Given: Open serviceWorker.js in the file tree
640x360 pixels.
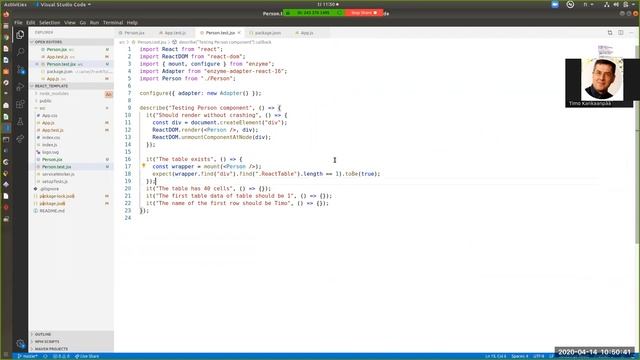Looking at the screenshot, I should (58, 174).
